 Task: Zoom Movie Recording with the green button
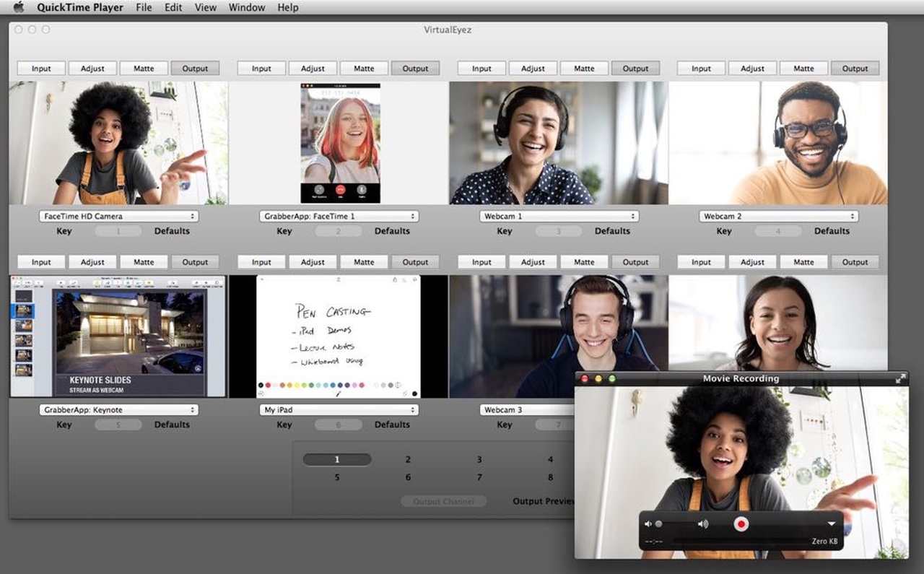(611, 378)
